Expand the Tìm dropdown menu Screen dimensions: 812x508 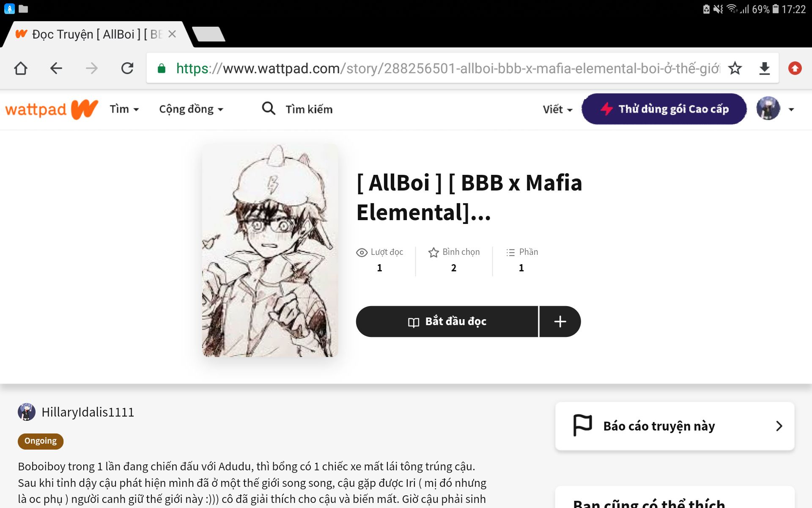pos(124,109)
